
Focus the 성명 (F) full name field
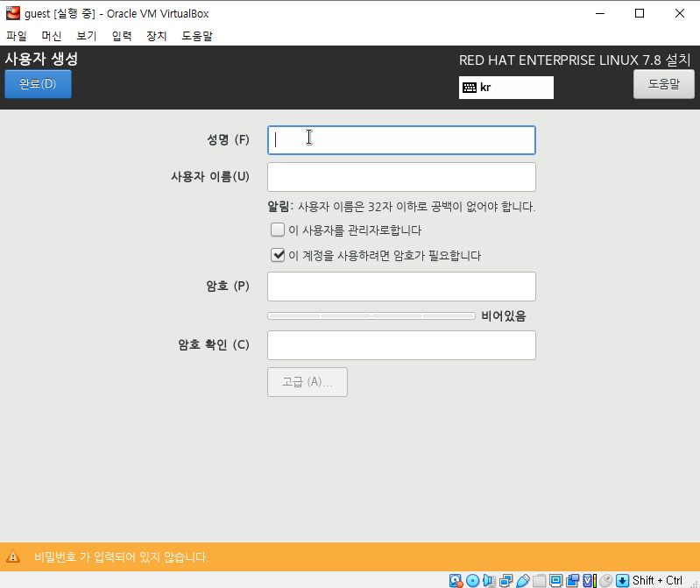pos(401,140)
